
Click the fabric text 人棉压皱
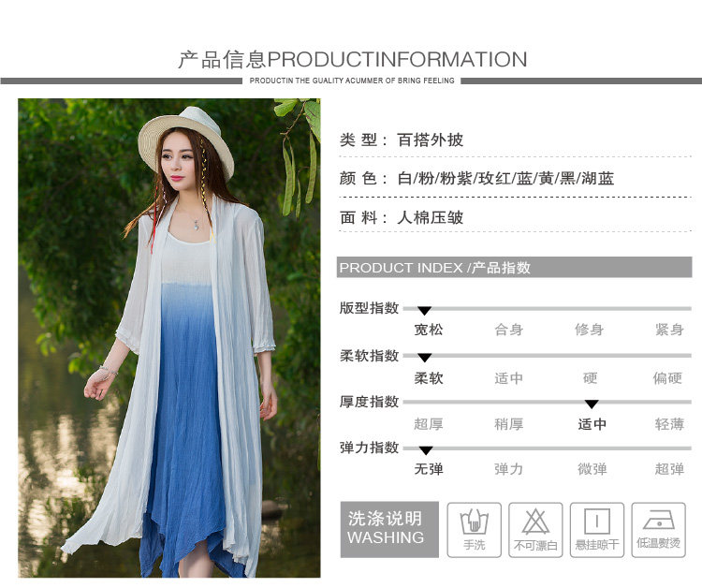coord(430,217)
